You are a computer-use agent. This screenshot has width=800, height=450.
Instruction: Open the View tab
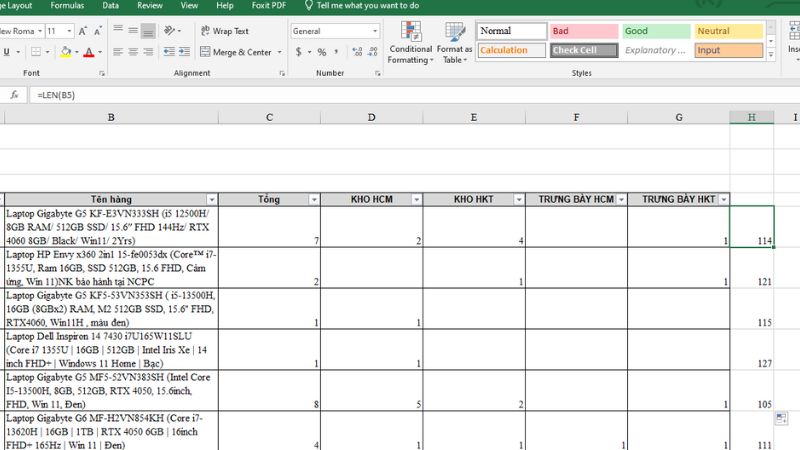point(189,6)
